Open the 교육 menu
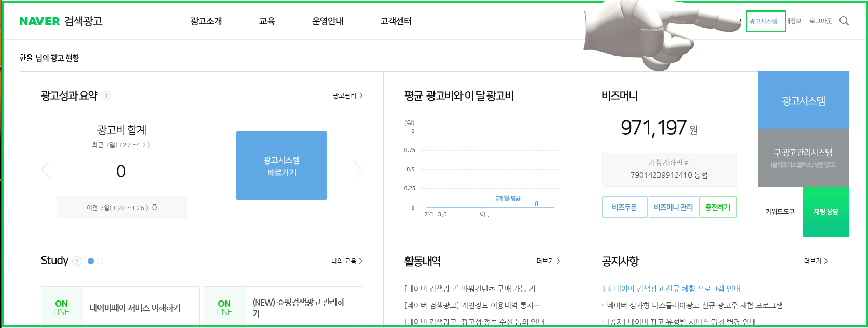868x328 pixels. pos(267,21)
